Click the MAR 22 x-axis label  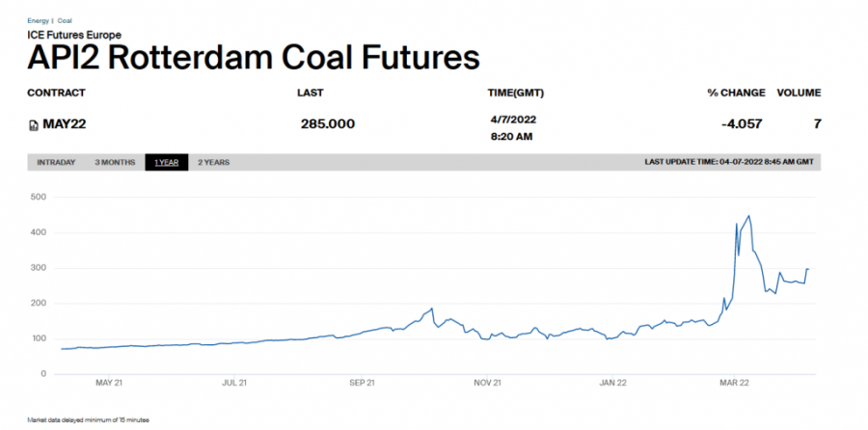[736, 383]
